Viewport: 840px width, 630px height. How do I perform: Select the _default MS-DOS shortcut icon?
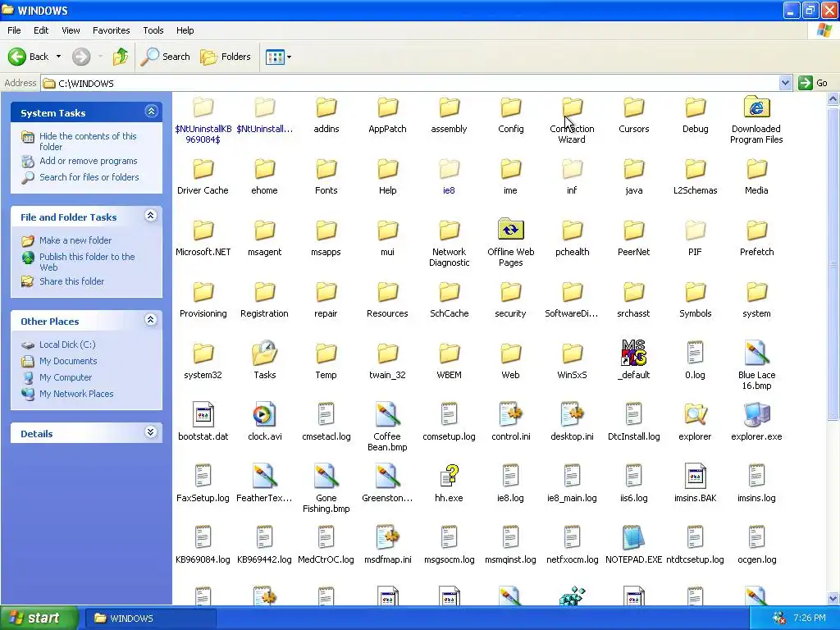coord(634,353)
